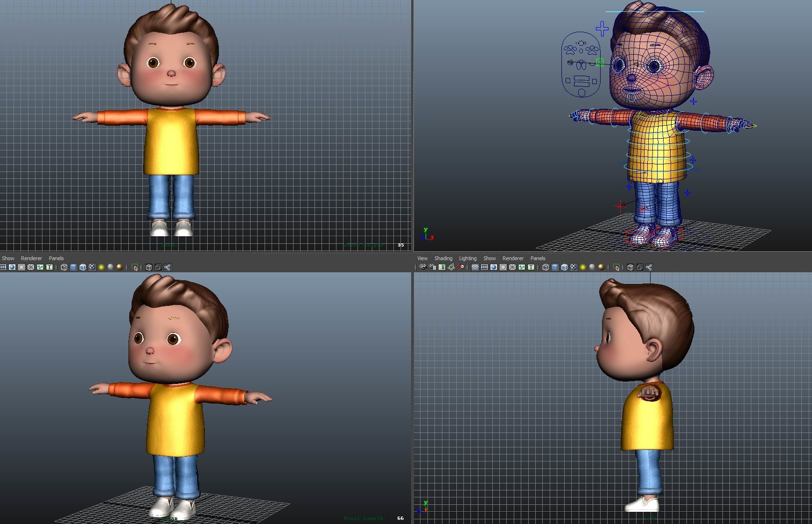Toggle safe title display (green T icon)
Screen dimensions: 812x524
[49, 267]
